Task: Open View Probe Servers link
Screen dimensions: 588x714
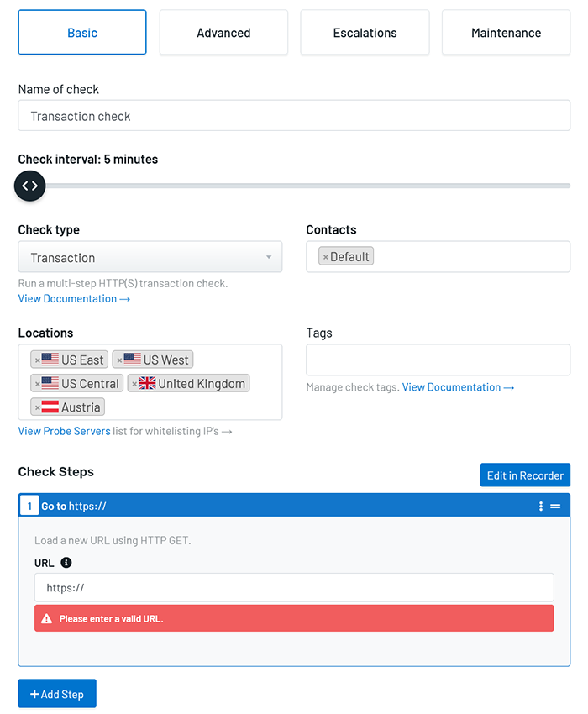Action: point(65,431)
